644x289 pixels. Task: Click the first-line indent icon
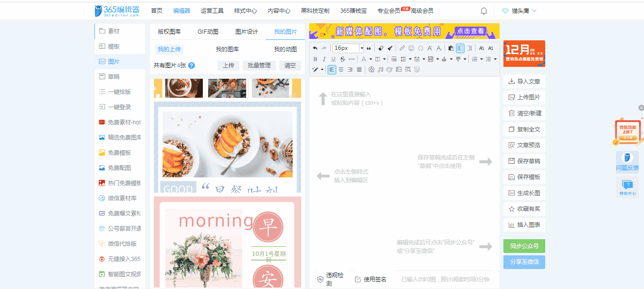click(x=394, y=59)
